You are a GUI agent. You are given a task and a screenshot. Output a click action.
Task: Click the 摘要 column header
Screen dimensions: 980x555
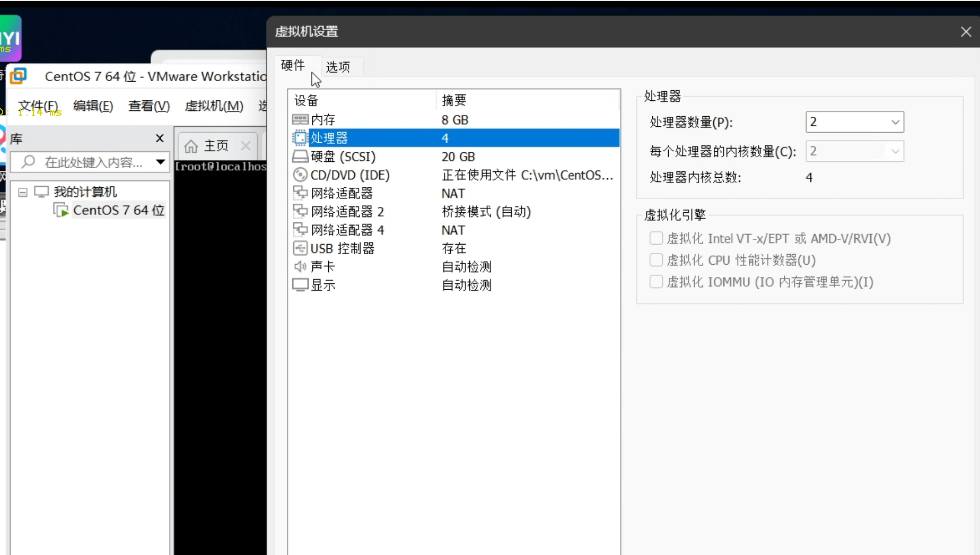[528, 100]
